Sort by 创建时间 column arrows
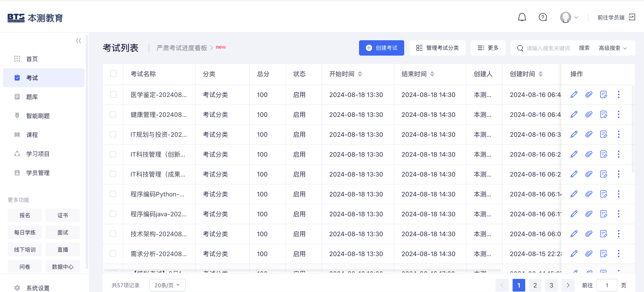This screenshot has height=292, width=644. [541, 74]
